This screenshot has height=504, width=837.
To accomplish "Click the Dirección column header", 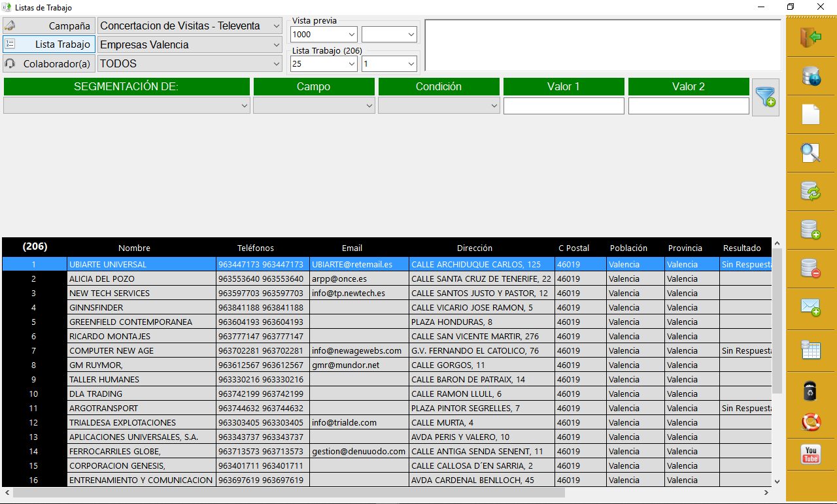I will [475, 248].
